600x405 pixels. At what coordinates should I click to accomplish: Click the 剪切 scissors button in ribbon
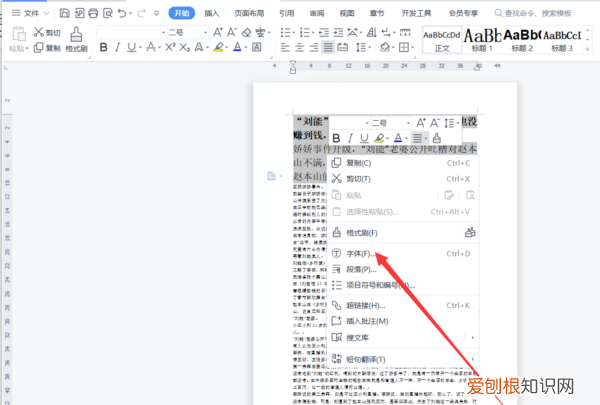coord(47,33)
